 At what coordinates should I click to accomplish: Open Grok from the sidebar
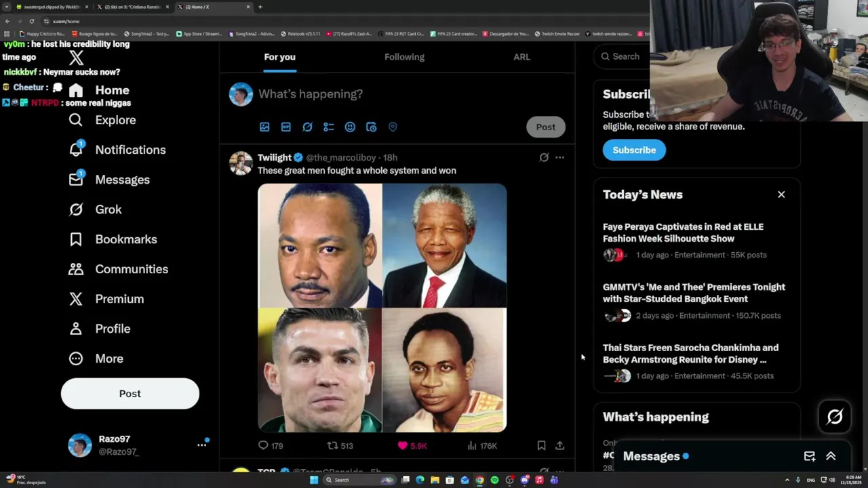click(95, 209)
